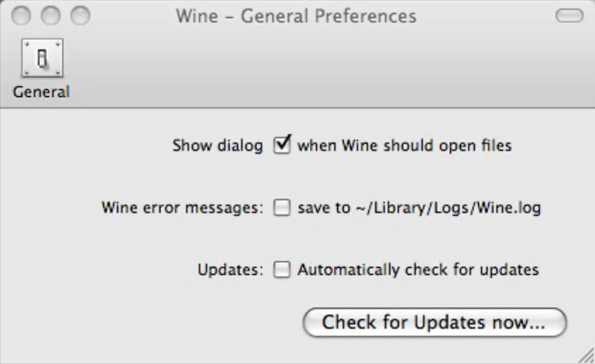Viewport: 595px width, 364px height.
Task: Click the General label under the toolbar icon
Action: (41, 92)
